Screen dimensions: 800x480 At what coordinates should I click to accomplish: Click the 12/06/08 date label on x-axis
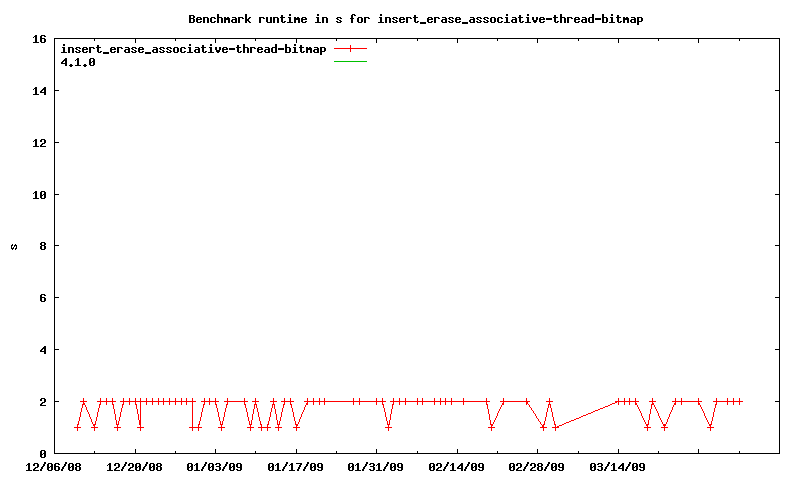pyautogui.click(x=54, y=466)
